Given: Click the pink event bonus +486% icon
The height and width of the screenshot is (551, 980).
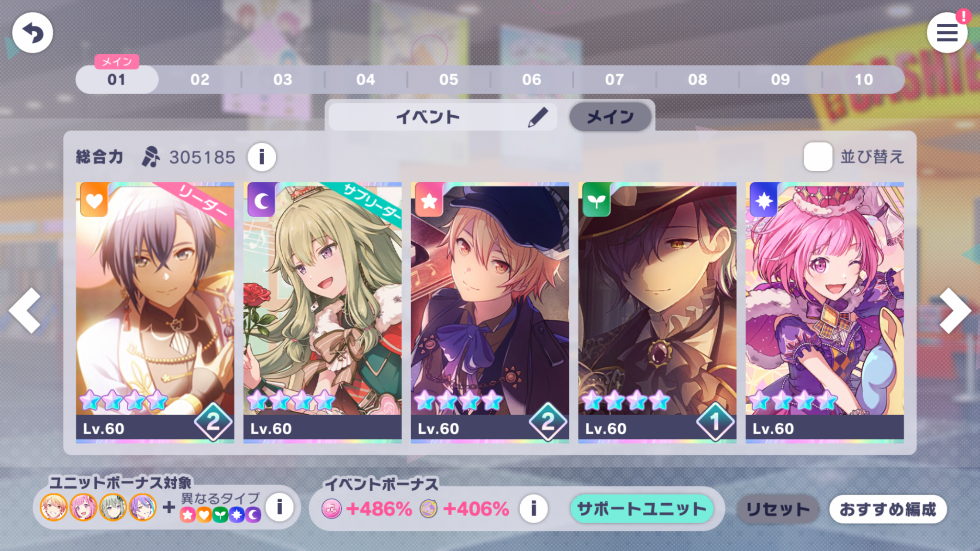Looking at the screenshot, I should coord(331,509).
